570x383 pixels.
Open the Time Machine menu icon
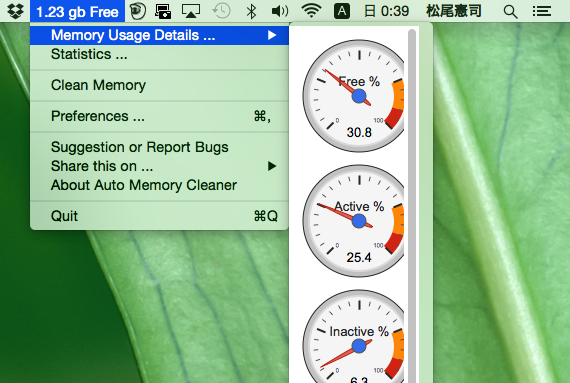pos(221,11)
